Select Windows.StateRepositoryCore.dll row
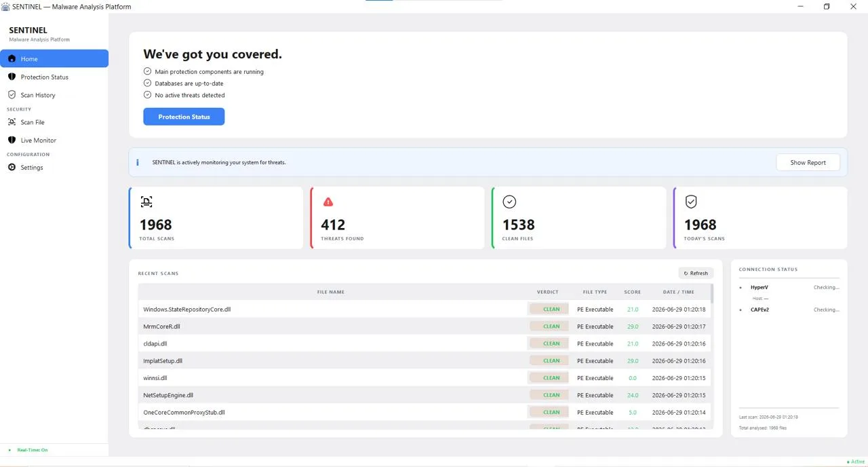868x467 pixels. [424, 309]
